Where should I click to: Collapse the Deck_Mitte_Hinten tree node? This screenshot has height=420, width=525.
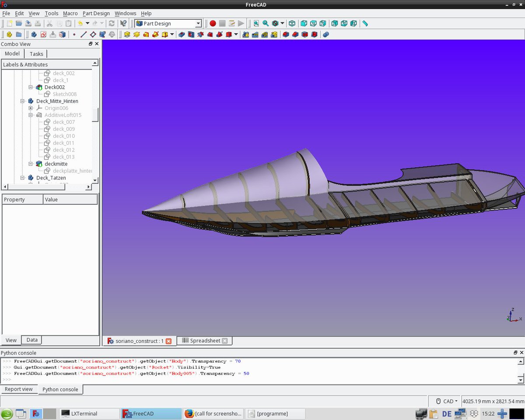22,101
